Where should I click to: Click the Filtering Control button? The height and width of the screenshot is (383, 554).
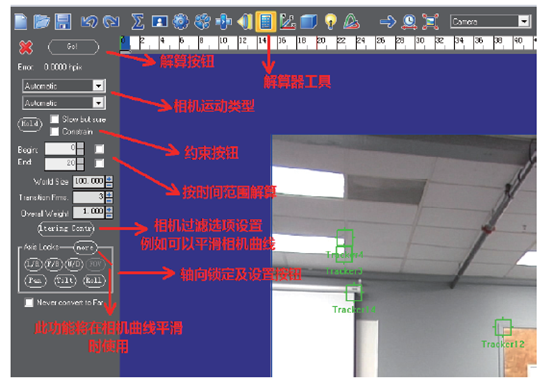click(66, 228)
